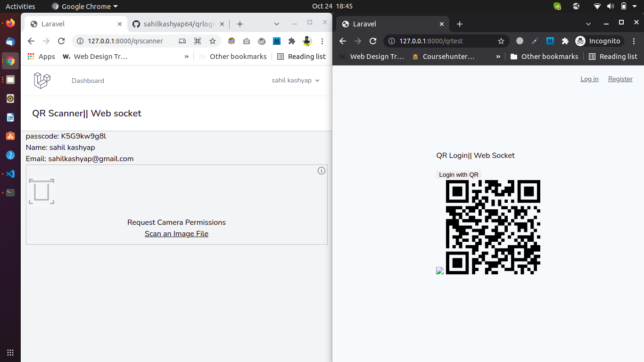Click the color picker pen extension in incognito

tap(535, 41)
